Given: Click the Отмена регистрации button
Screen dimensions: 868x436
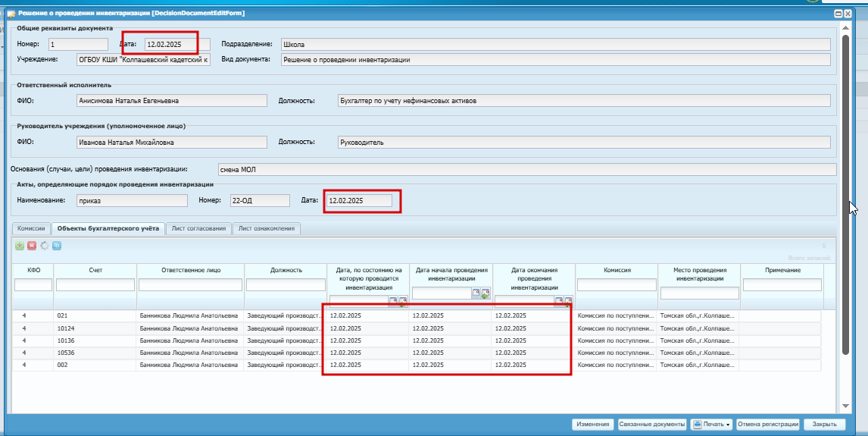Looking at the screenshot, I should tap(768, 425).
